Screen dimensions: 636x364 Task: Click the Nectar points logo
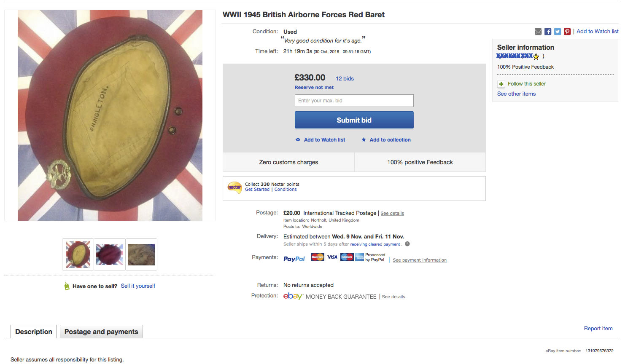(x=234, y=187)
